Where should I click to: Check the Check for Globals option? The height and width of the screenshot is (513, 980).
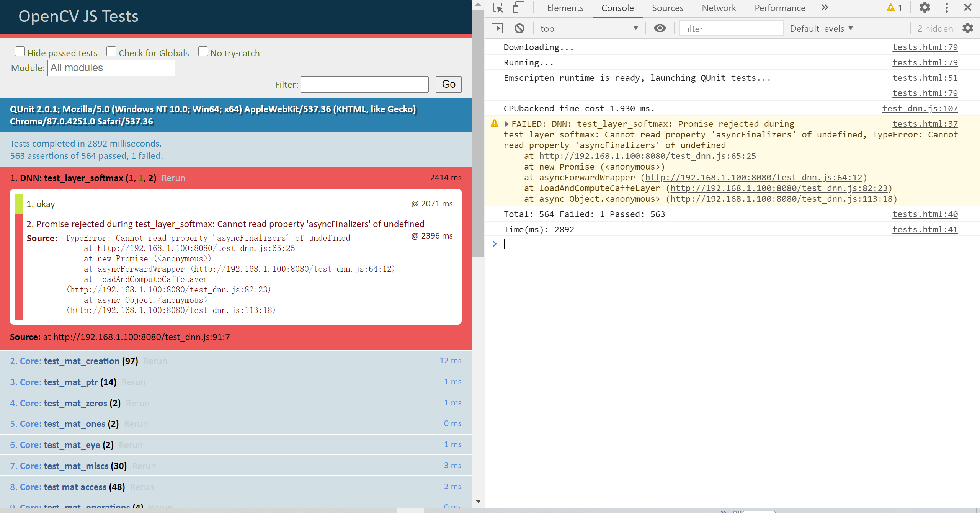111,51
